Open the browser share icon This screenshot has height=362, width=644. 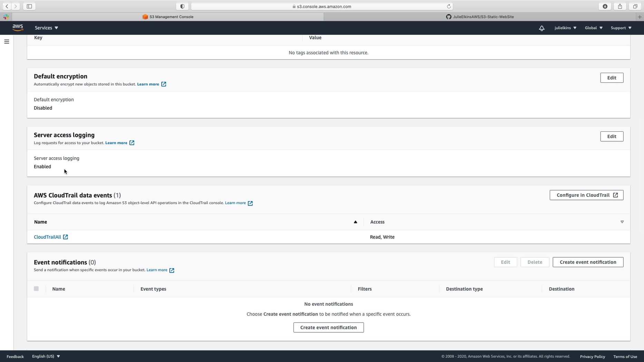tap(620, 6)
